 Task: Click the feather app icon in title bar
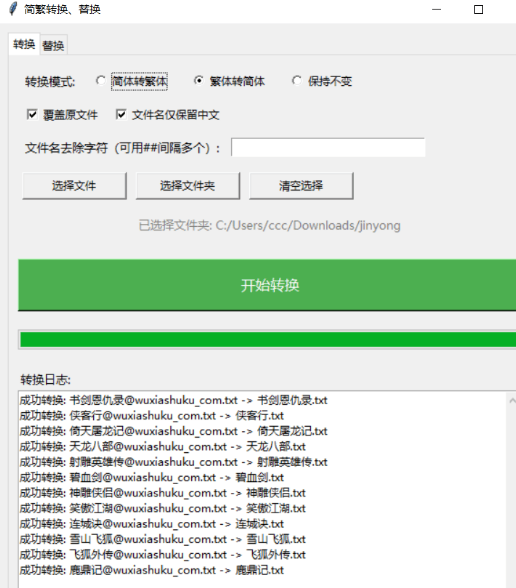[x=13, y=9]
